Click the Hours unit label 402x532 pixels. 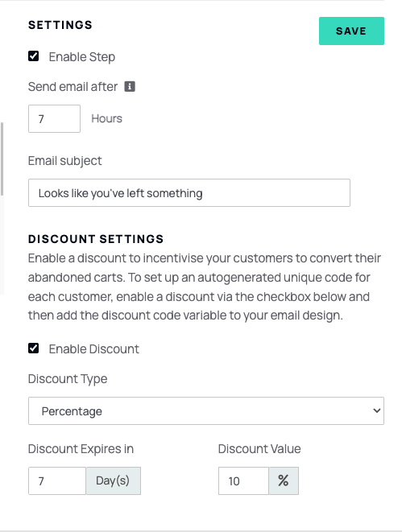pyautogui.click(x=106, y=119)
